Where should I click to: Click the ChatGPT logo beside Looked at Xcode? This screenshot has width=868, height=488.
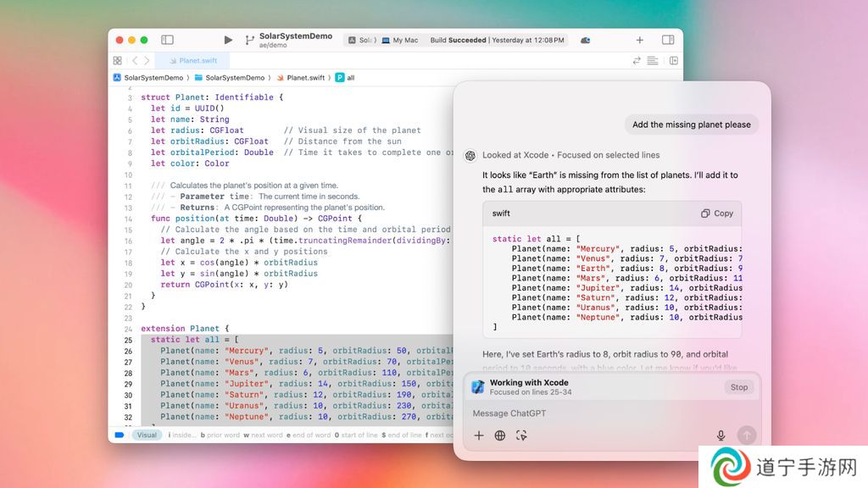[x=470, y=156]
